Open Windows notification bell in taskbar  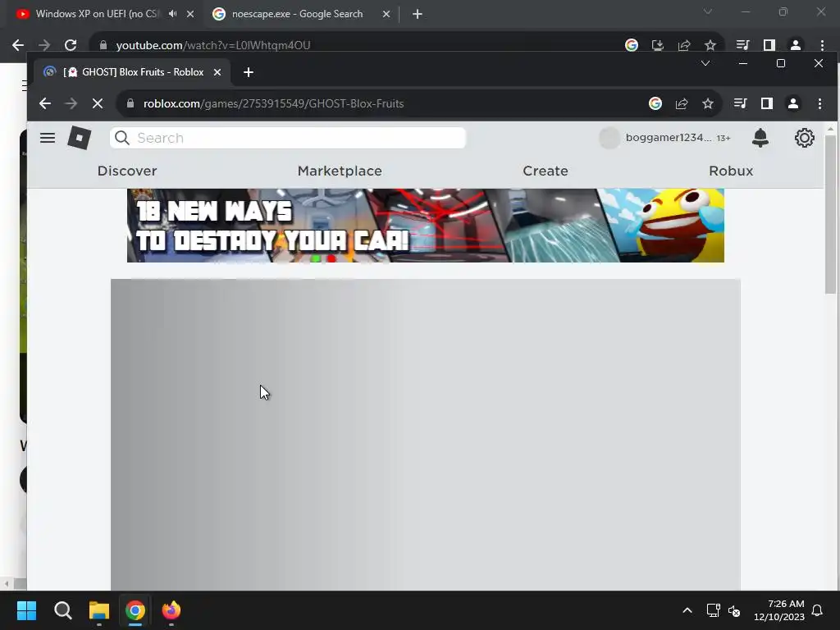pos(818,610)
